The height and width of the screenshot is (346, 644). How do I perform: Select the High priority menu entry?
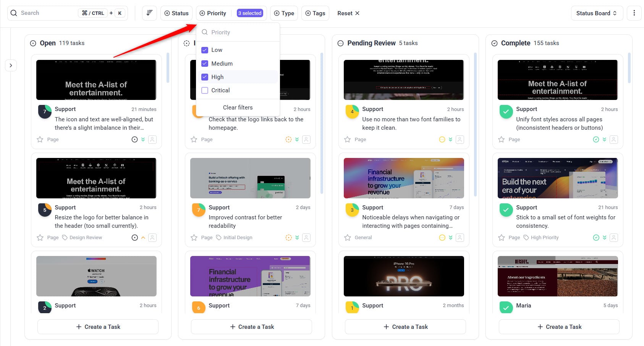[217, 77]
